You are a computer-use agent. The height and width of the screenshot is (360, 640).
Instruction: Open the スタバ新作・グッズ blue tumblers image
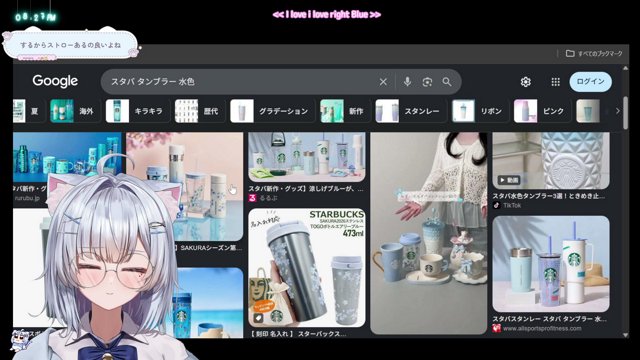(x=307, y=157)
